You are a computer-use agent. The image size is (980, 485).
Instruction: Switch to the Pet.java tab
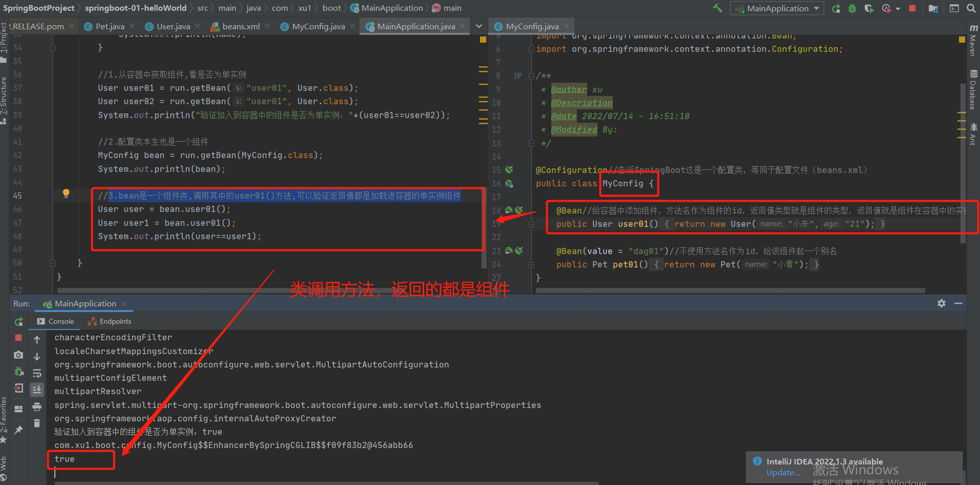pyautogui.click(x=110, y=26)
